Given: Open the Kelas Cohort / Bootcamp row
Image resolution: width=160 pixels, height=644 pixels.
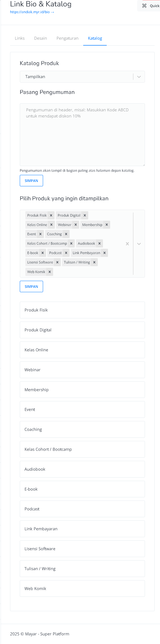Looking at the screenshot, I should point(82,449).
